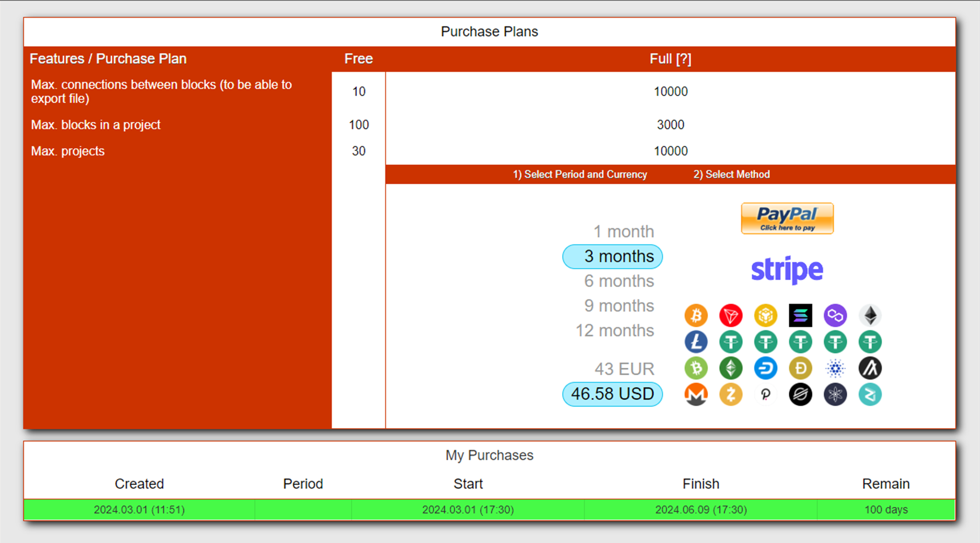This screenshot has height=543, width=980.
Task: Pick the 6 months period
Action: [619, 281]
